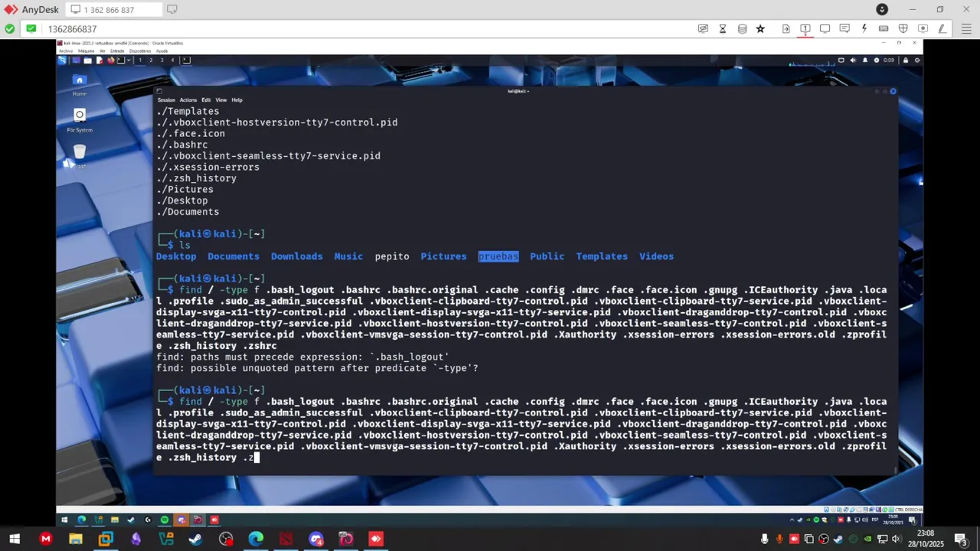Switch to Kali workspace 2
980x551 pixels.
click(151, 60)
